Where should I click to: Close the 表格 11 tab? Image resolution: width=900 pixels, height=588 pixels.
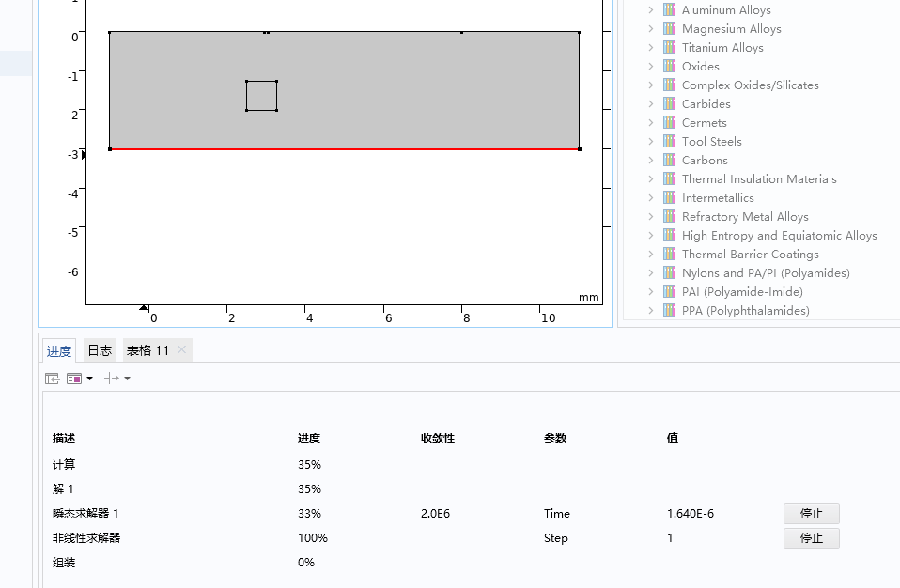point(182,350)
